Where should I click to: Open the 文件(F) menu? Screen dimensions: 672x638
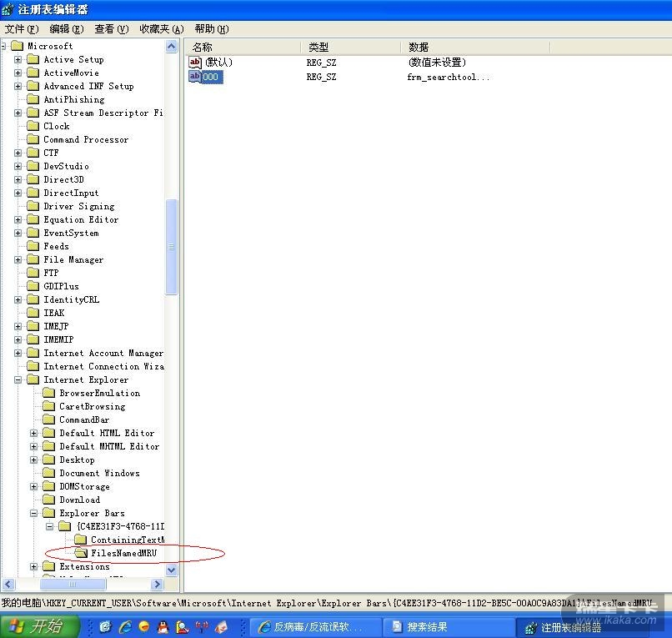pos(22,29)
